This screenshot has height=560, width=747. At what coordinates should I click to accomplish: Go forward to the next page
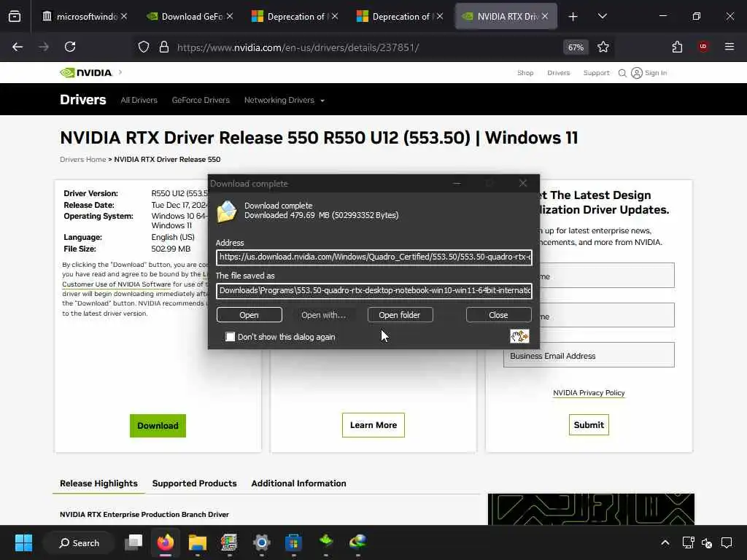[44, 47]
